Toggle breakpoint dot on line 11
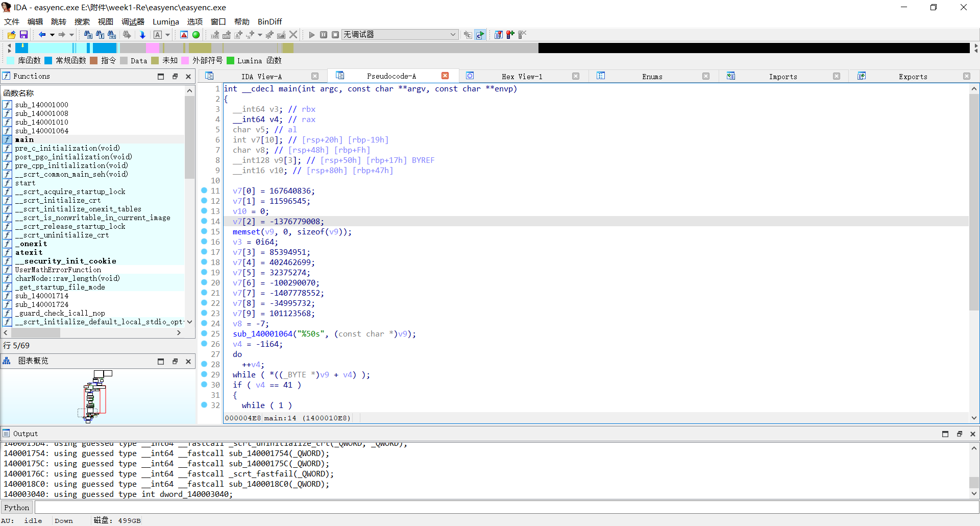The height and width of the screenshot is (526, 980). tap(204, 190)
